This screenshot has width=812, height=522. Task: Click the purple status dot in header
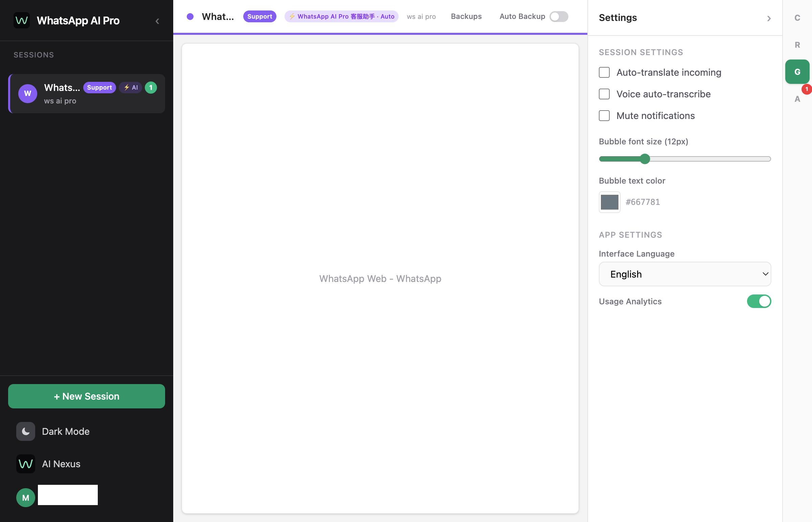point(190,17)
